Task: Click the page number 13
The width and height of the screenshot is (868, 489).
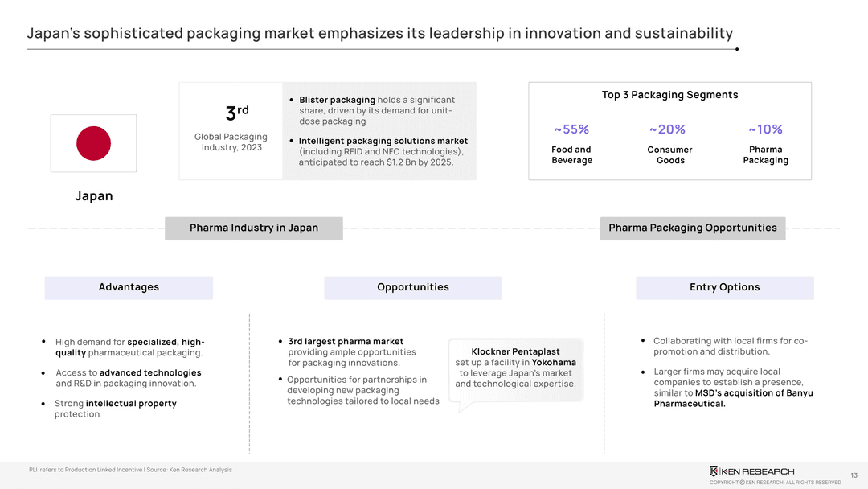Action: [854, 475]
